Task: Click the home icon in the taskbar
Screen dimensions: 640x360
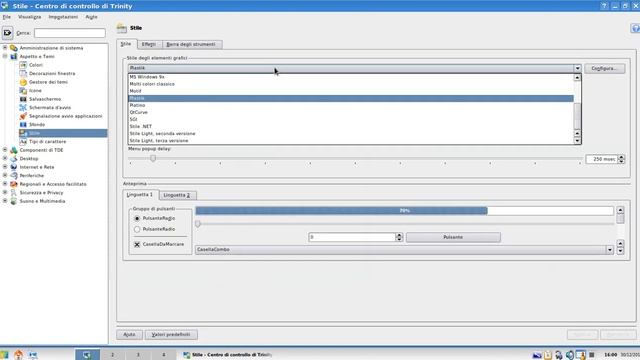Action: [x=18, y=355]
